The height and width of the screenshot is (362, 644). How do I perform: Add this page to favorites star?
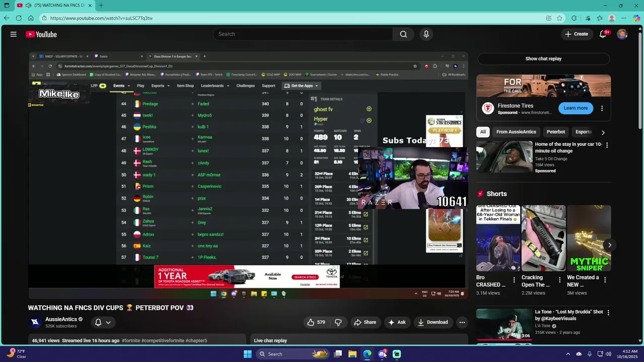coord(559,18)
